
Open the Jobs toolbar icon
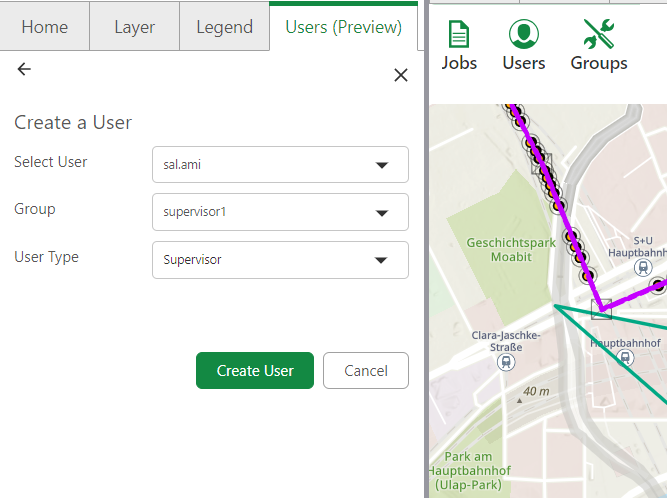click(x=459, y=47)
